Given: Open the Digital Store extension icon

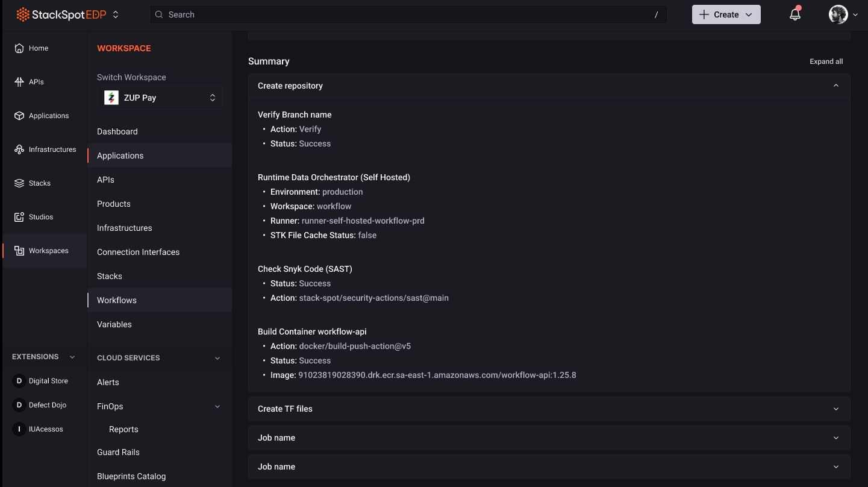Looking at the screenshot, I should 19,381.
